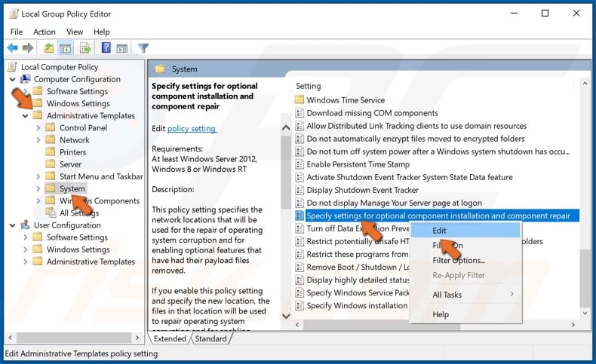Screen dimensions: 596x364
Task: Collapse the User Configuration node
Action: 13,225
